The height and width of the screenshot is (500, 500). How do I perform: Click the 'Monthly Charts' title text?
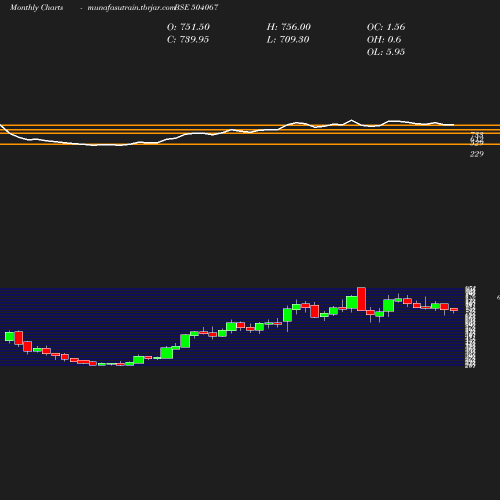pos(36,7)
